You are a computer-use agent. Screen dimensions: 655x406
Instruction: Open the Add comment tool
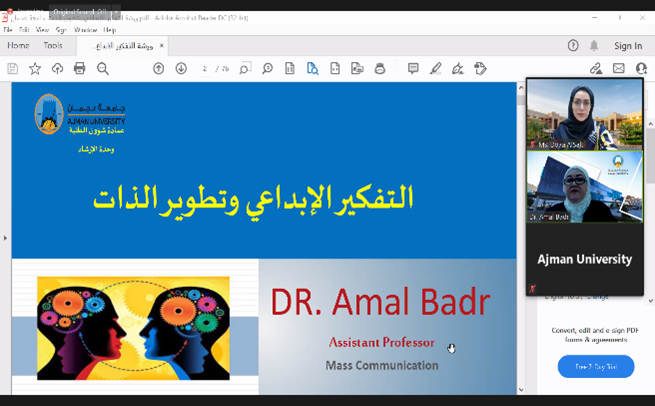coord(413,69)
